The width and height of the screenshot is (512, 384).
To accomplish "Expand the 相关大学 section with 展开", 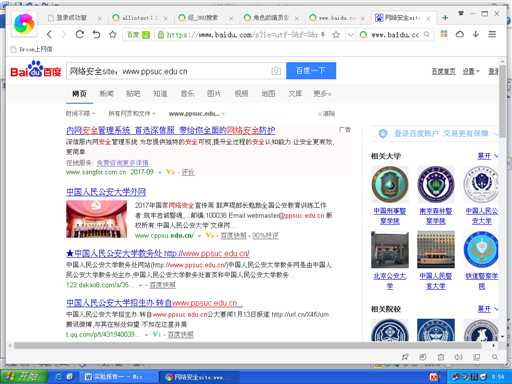I will [x=488, y=156].
